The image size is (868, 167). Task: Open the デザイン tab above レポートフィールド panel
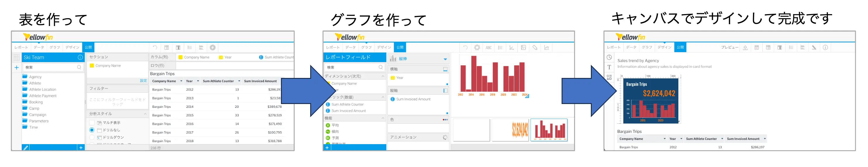(384, 47)
